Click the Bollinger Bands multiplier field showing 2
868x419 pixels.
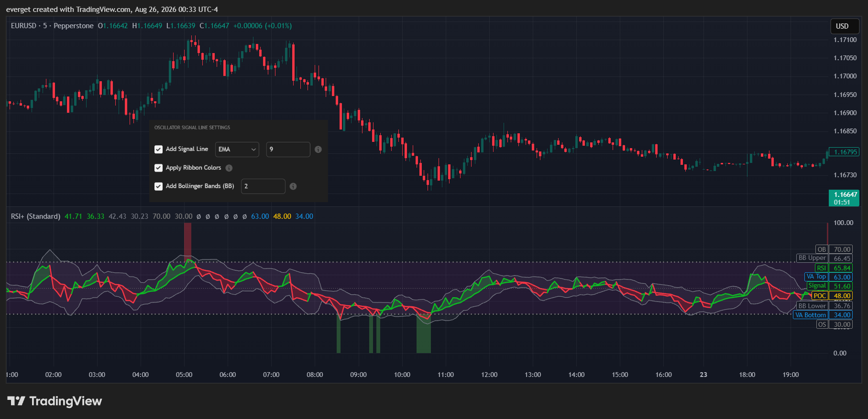pyautogui.click(x=263, y=186)
